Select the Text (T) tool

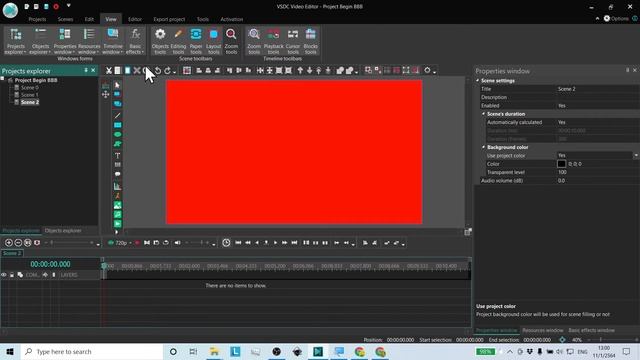(117, 156)
